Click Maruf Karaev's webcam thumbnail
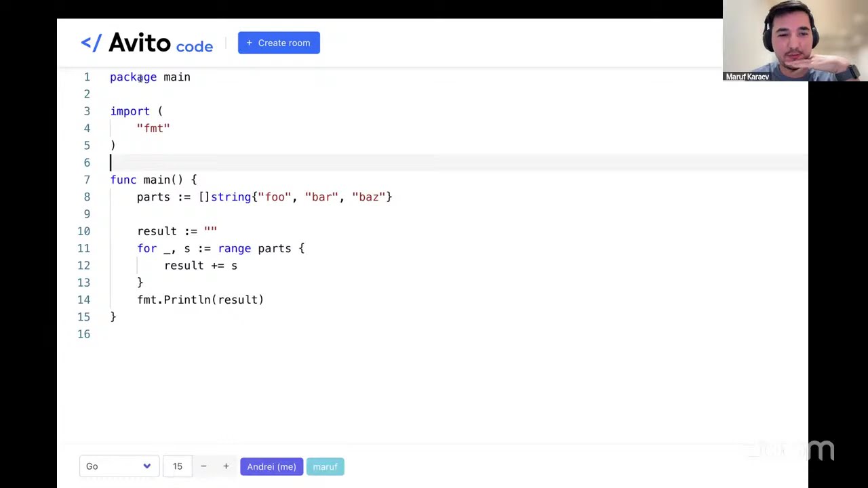868x488 pixels. [x=791, y=39]
